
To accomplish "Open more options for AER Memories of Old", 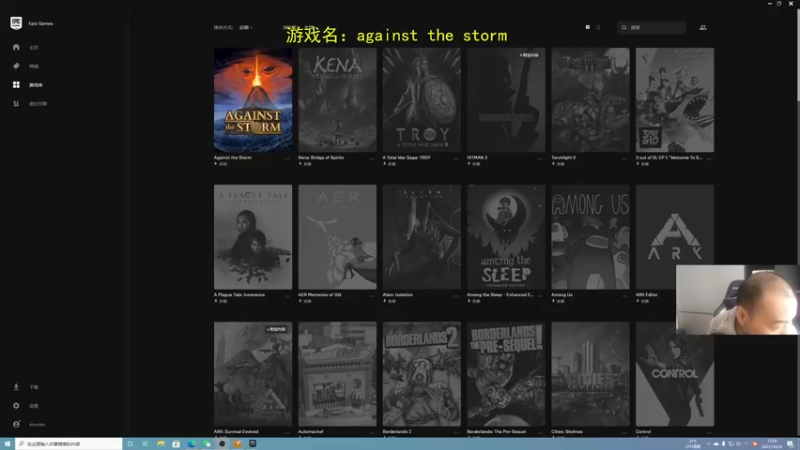I will coord(372,295).
